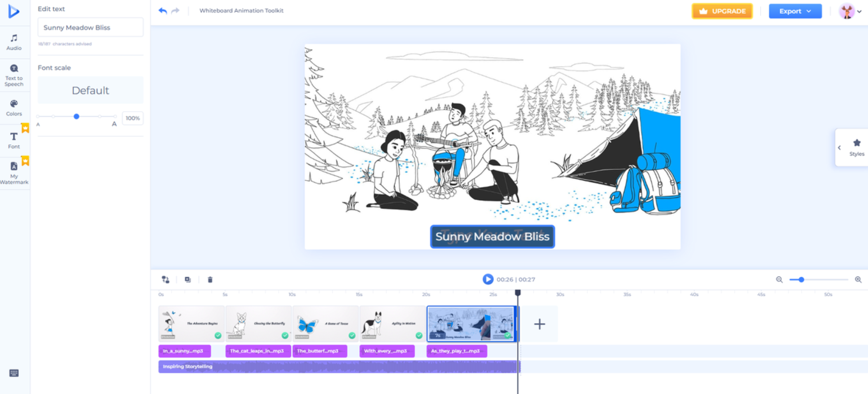The image size is (868, 394).
Task: Select Chasing the Butterfly scene thumbnail
Action: point(258,324)
